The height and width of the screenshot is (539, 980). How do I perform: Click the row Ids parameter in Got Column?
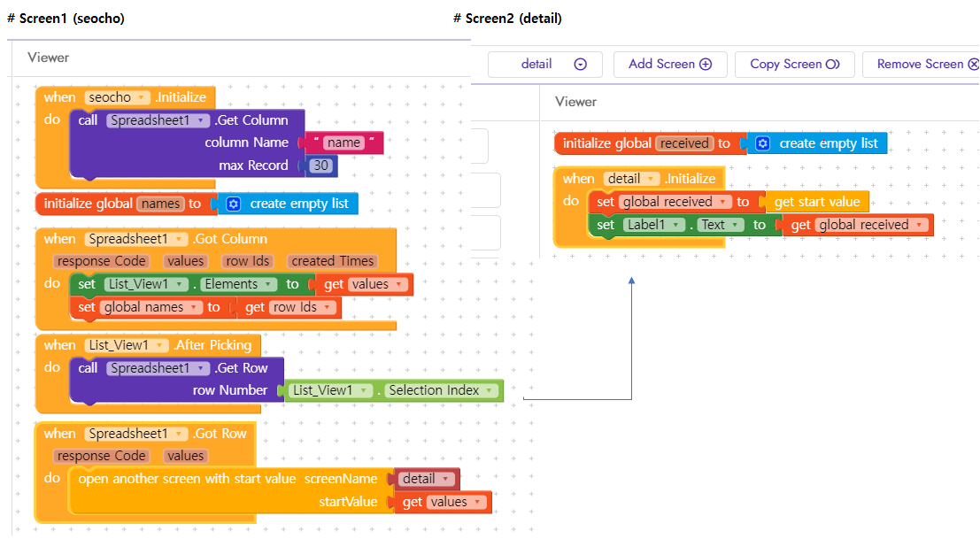248,262
